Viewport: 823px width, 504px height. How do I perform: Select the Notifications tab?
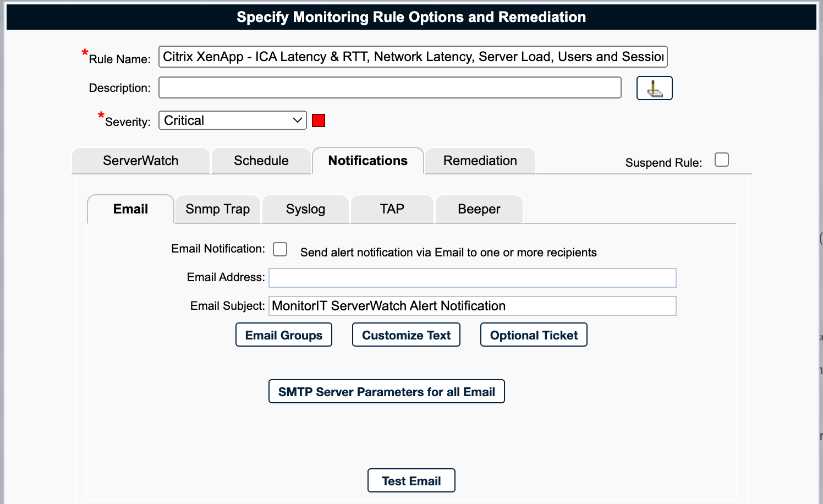(368, 161)
